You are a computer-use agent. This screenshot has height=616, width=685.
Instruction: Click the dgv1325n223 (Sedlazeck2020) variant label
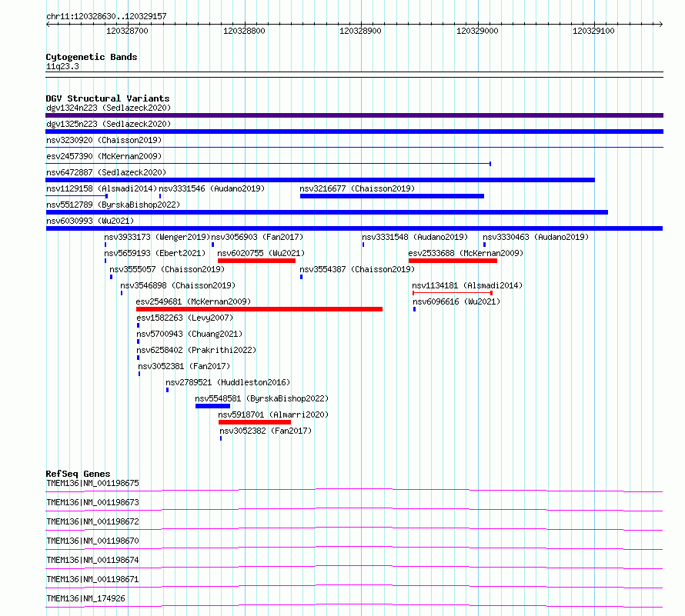[x=109, y=124]
